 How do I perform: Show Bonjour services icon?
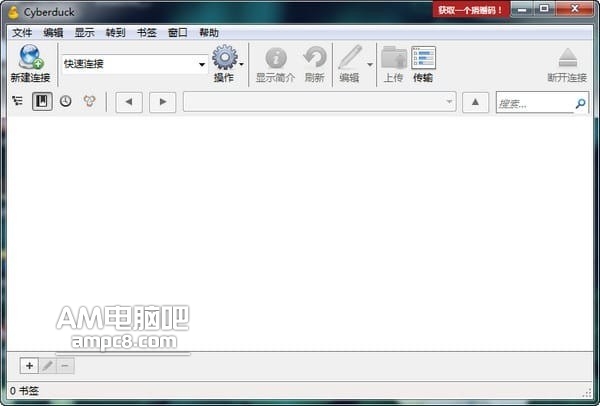(x=90, y=101)
